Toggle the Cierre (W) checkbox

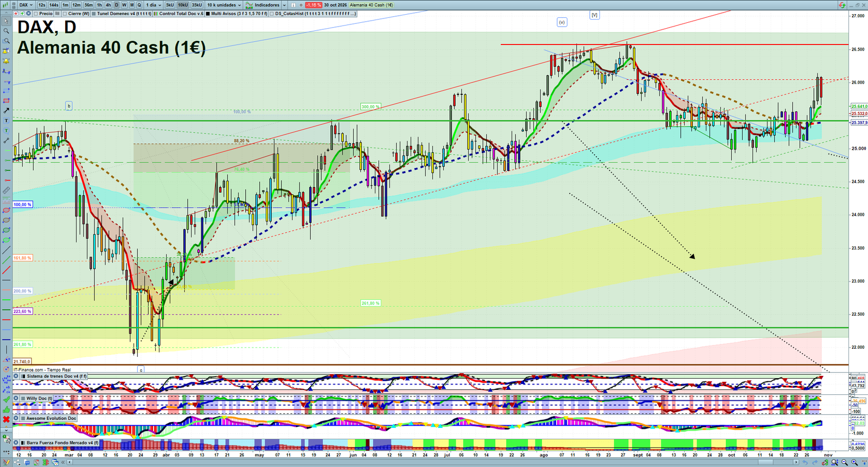pyautogui.click(x=65, y=14)
